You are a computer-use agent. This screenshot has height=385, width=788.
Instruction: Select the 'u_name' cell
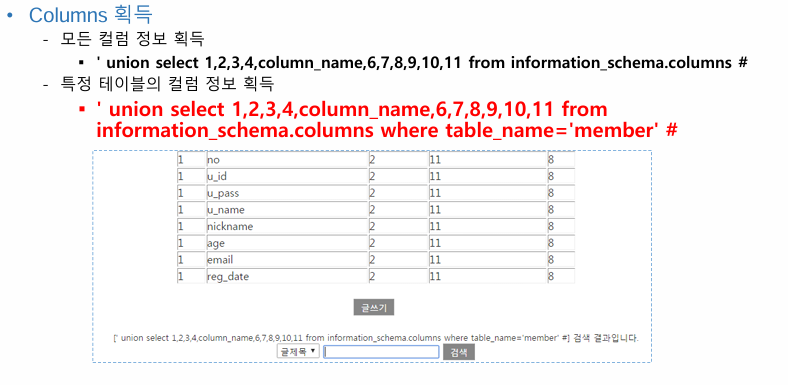[287, 210]
